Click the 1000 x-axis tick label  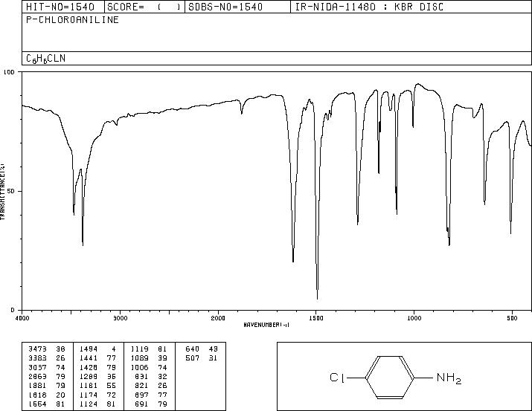pyautogui.click(x=414, y=318)
